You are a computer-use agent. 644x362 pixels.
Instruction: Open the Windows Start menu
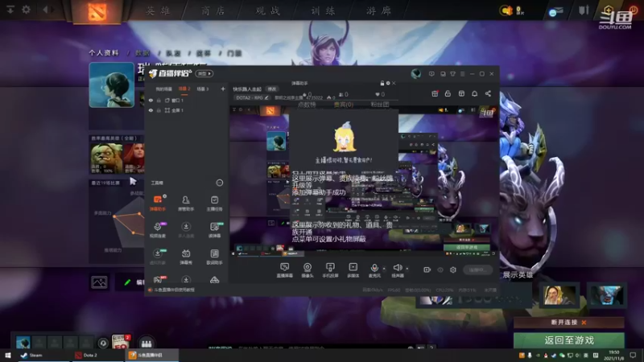click(x=7, y=355)
